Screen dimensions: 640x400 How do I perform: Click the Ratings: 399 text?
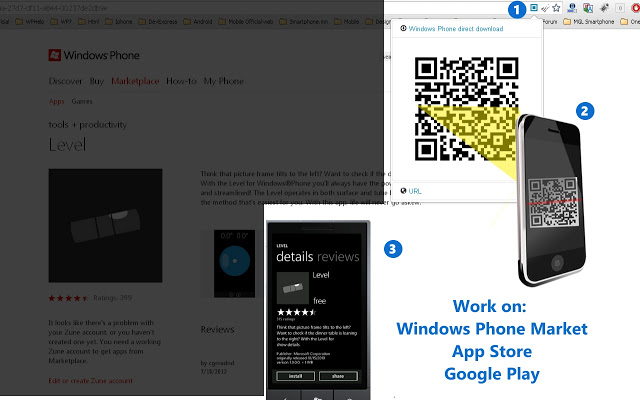pyautogui.click(x=112, y=298)
